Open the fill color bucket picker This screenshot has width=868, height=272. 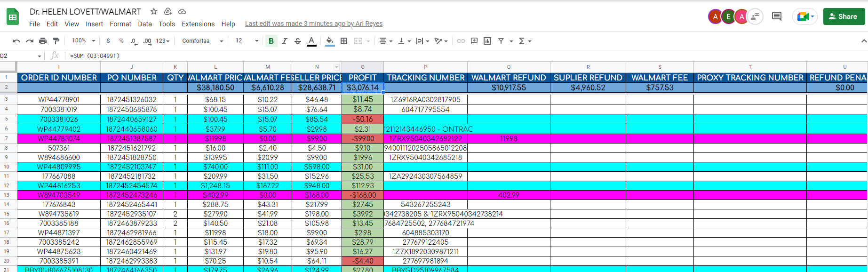click(330, 41)
